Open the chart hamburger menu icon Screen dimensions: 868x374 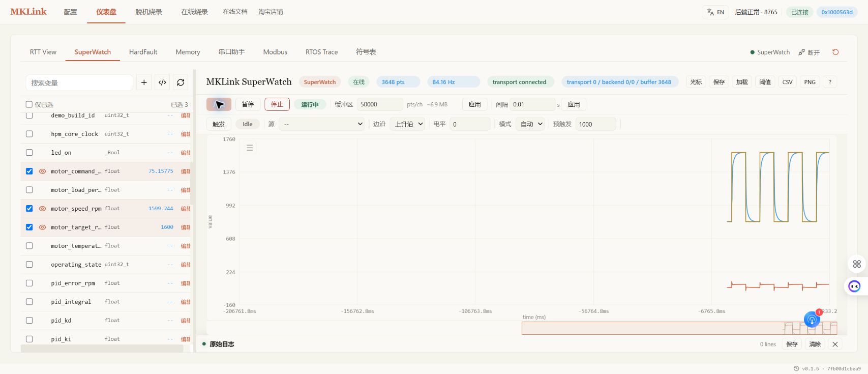click(x=250, y=148)
